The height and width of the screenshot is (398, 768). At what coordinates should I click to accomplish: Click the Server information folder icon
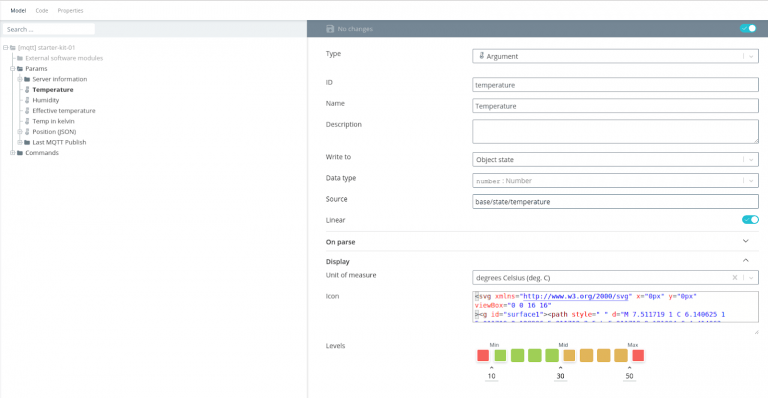tap(27, 79)
